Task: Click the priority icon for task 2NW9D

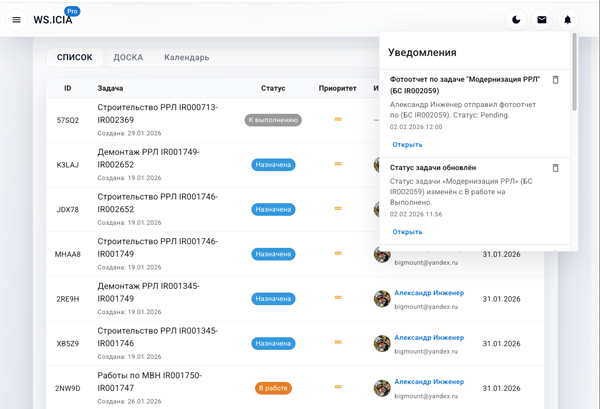Action: click(338, 387)
